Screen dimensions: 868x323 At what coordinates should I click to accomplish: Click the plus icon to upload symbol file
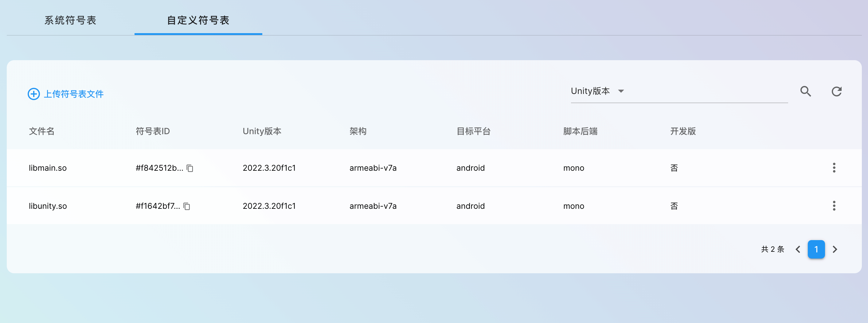pyautogui.click(x=34, y=94)
